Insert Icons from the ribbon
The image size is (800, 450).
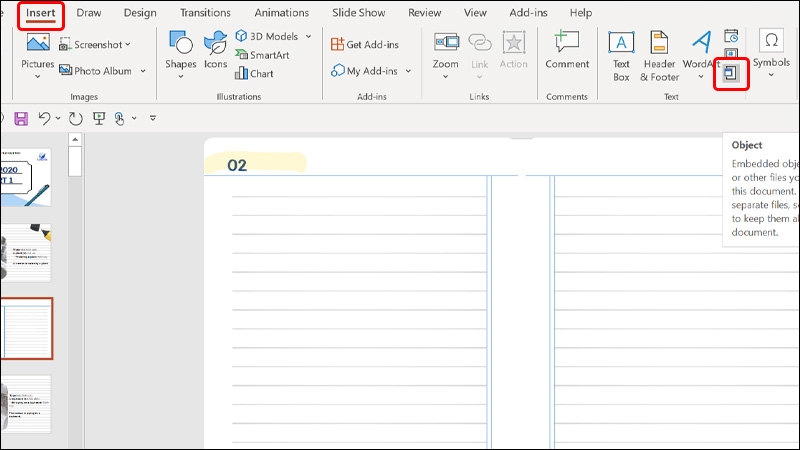[x=215, y=49]
